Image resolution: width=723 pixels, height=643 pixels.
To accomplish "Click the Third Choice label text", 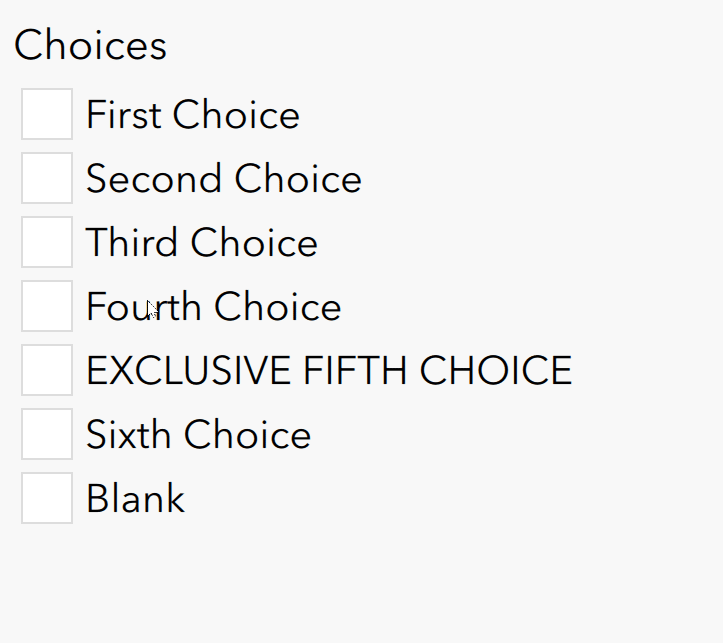I will 201,243.
